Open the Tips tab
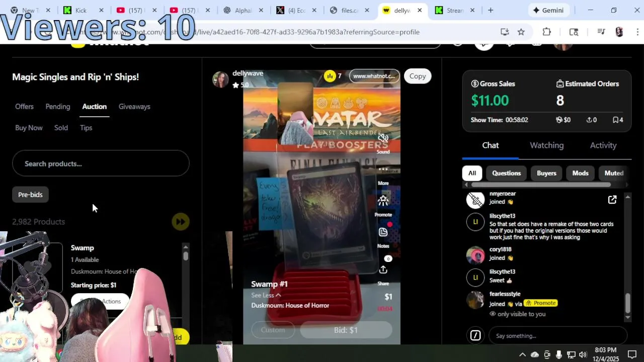Screen dimensions: 644x362 pos(86,128)
